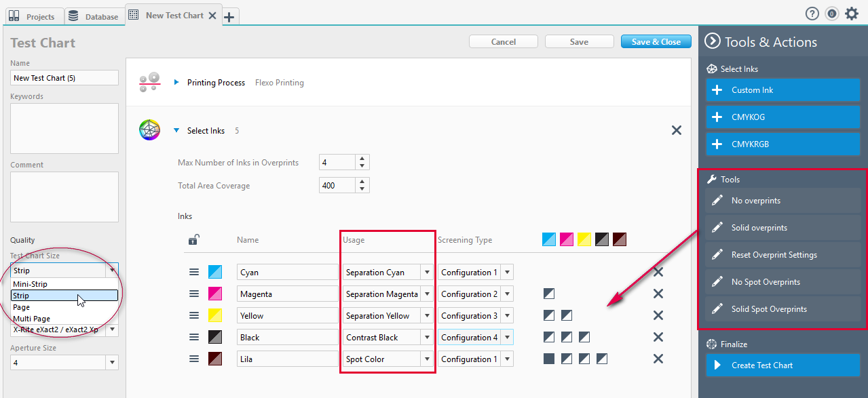Click Reset Overprint Settings

[783, 255]
